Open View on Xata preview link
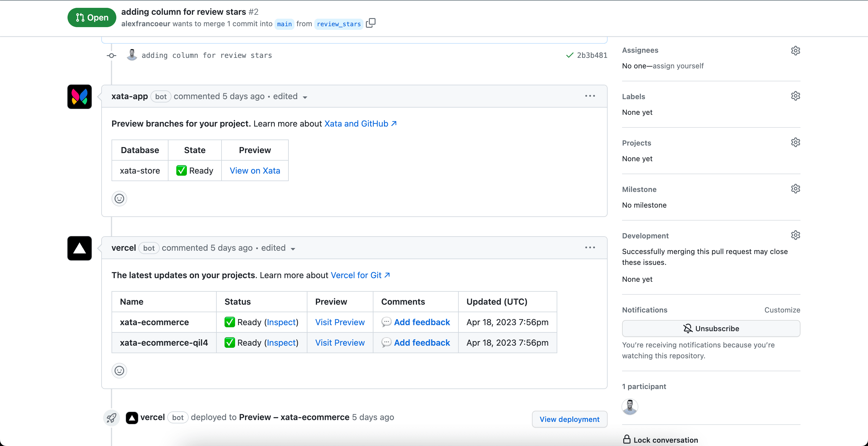The image size is (868, 446). tap(255, 170)
